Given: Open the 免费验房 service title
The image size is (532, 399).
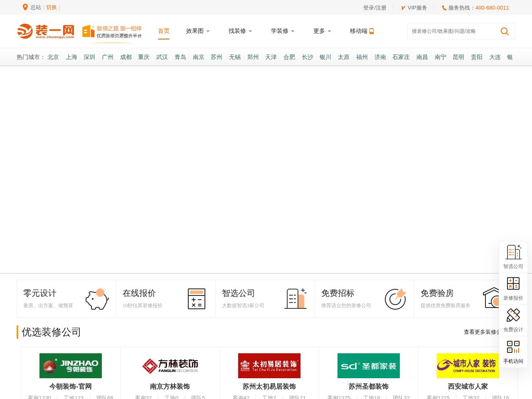Looking at the screenshot, I should click(437, 293).
